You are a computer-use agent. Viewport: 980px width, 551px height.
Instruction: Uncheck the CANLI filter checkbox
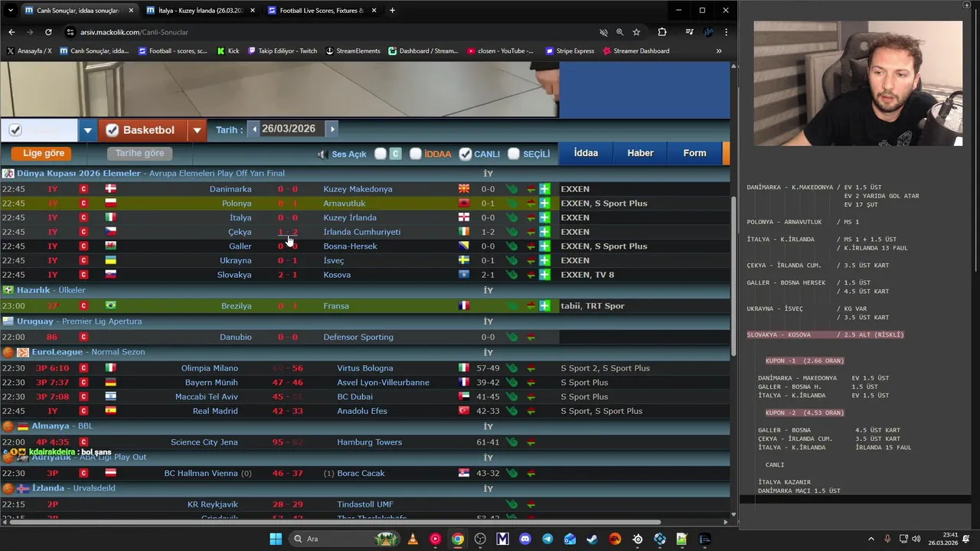465,154
